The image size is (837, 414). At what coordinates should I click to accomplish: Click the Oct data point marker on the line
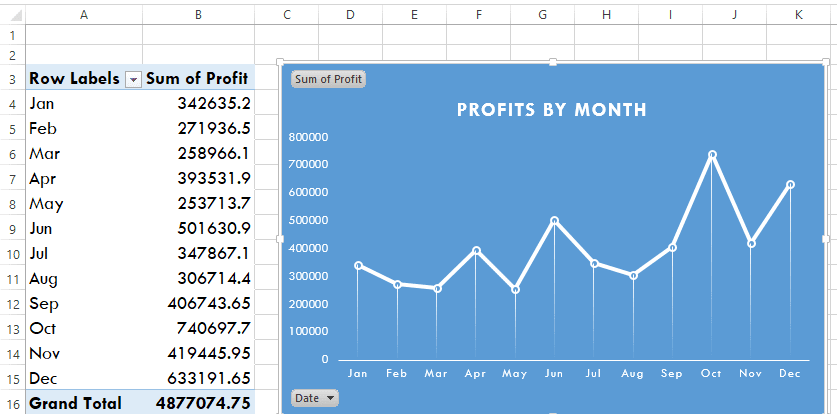[x=712, y=155]
